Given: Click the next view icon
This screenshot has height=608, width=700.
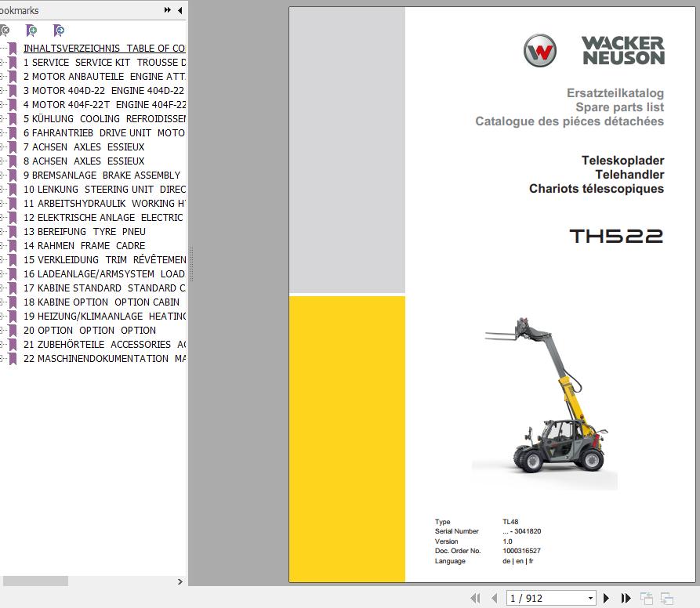Looking at the screenshot, I should tap(667, 598).
